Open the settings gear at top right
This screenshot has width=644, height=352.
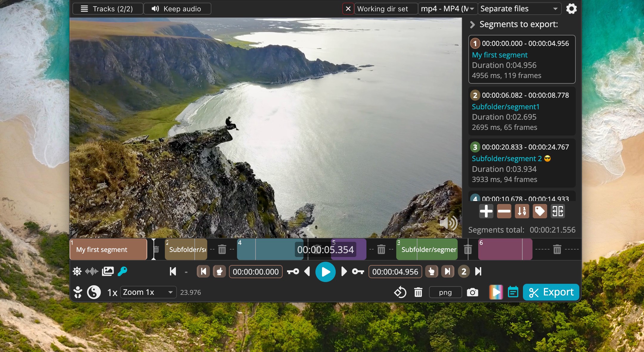pos(572,9)
